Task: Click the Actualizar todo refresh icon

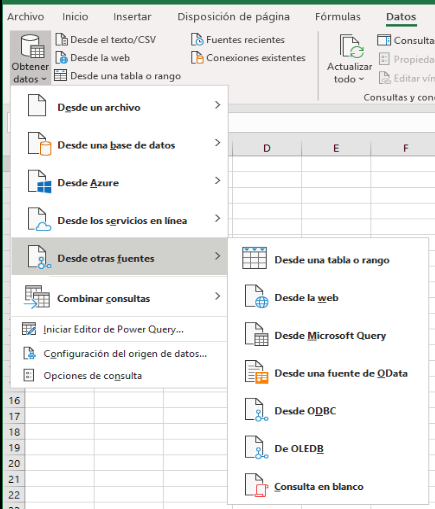Action: [x=352, y=47]
